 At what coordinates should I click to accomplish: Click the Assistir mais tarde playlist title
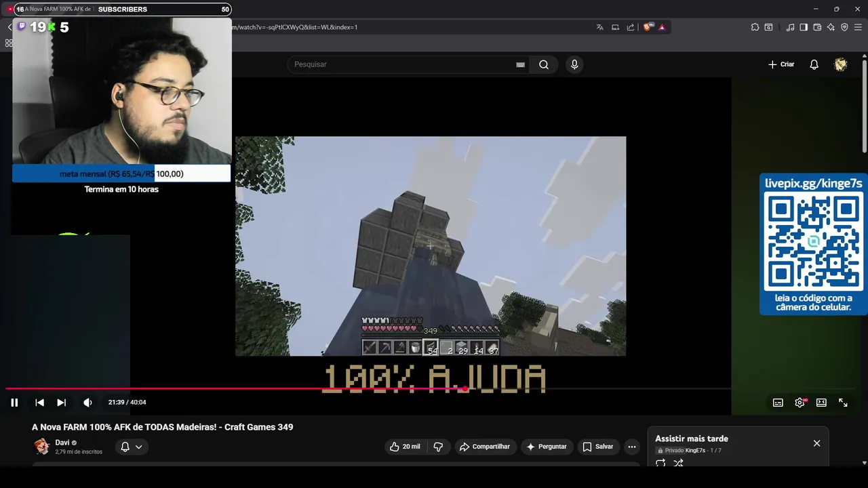coord(692,439)
